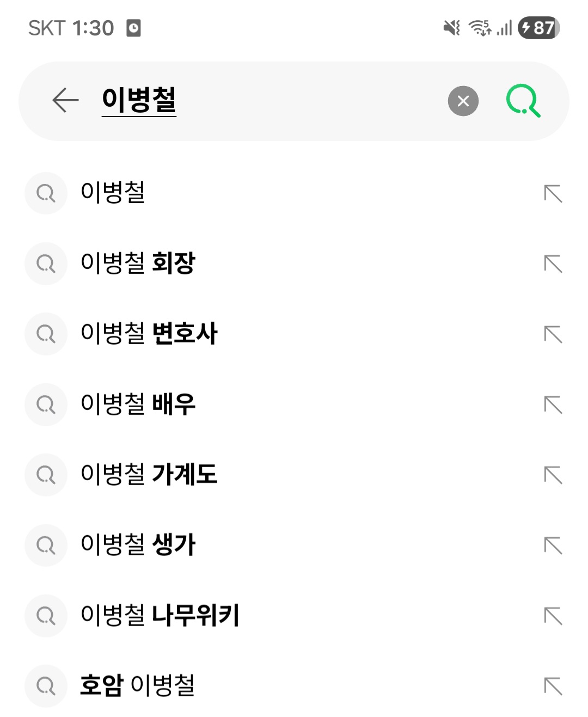Tap the battery indicator in status bar
This screenshot has height=717, width=588.
[x=538, y=28]
